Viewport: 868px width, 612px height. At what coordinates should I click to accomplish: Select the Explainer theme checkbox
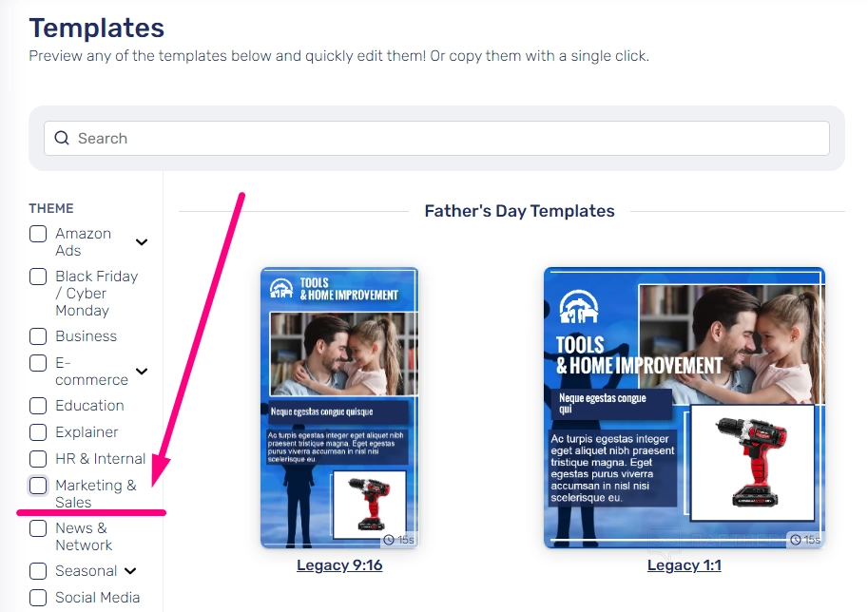tap(38, 432)
